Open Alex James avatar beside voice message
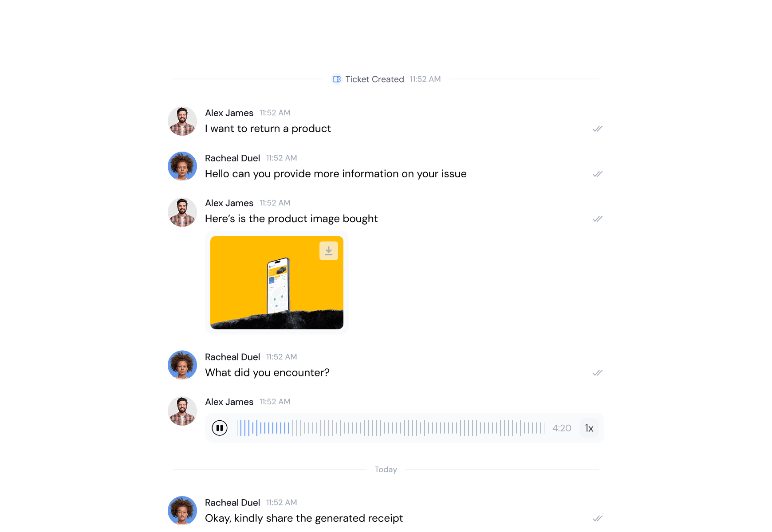Viewport: 772px width, 532px height. pyautogui.click(x=182, y=411)
